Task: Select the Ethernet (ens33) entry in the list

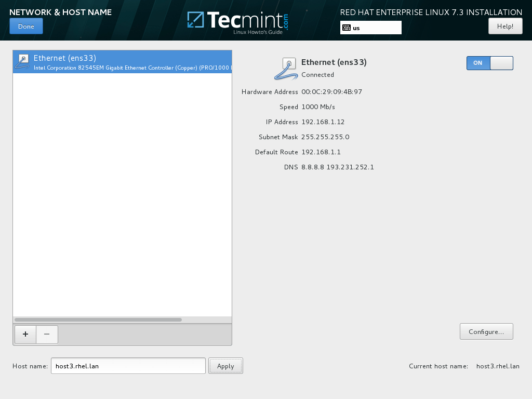Action: (122, 61)
